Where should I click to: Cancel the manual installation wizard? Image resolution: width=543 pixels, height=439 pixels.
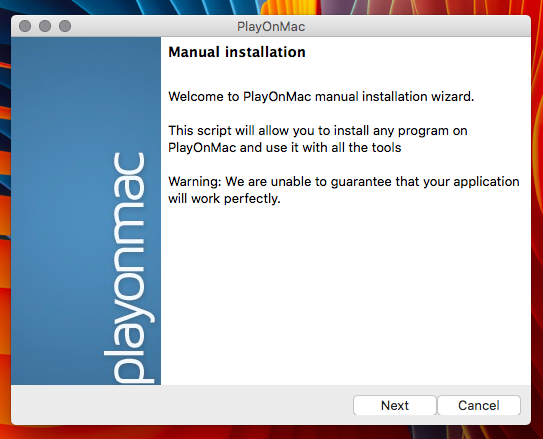tap(479, 405)
